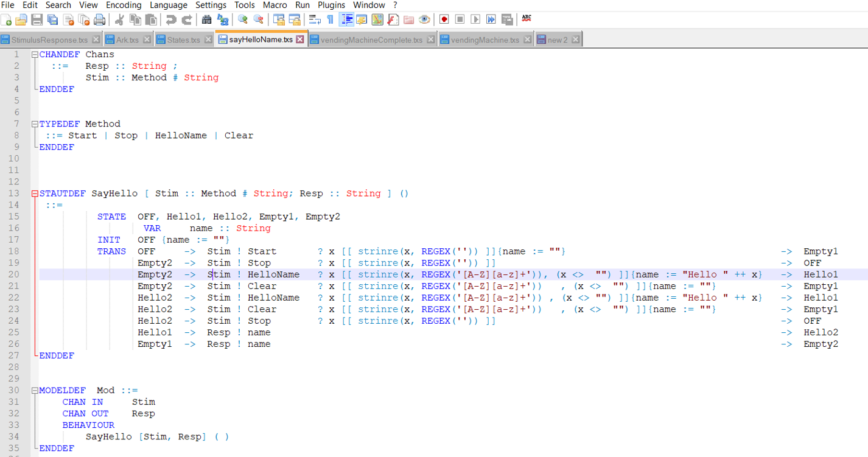Open the Language menu

[169, 5]
